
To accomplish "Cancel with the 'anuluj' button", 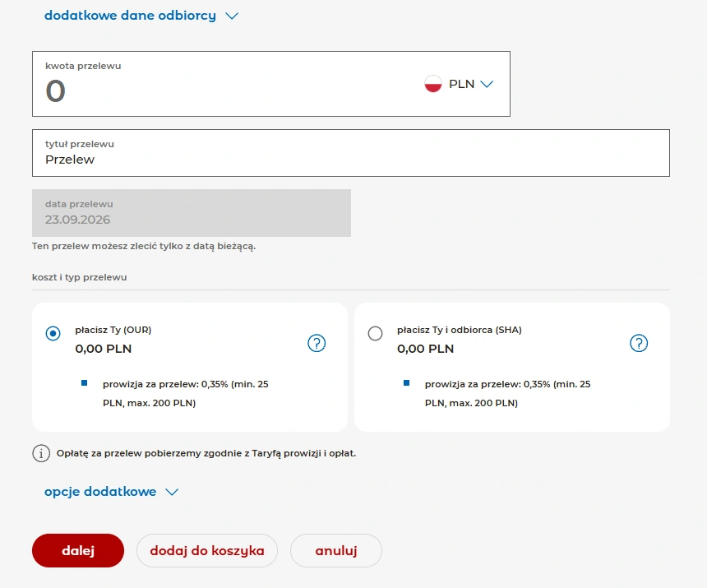I will click(336, 550).
